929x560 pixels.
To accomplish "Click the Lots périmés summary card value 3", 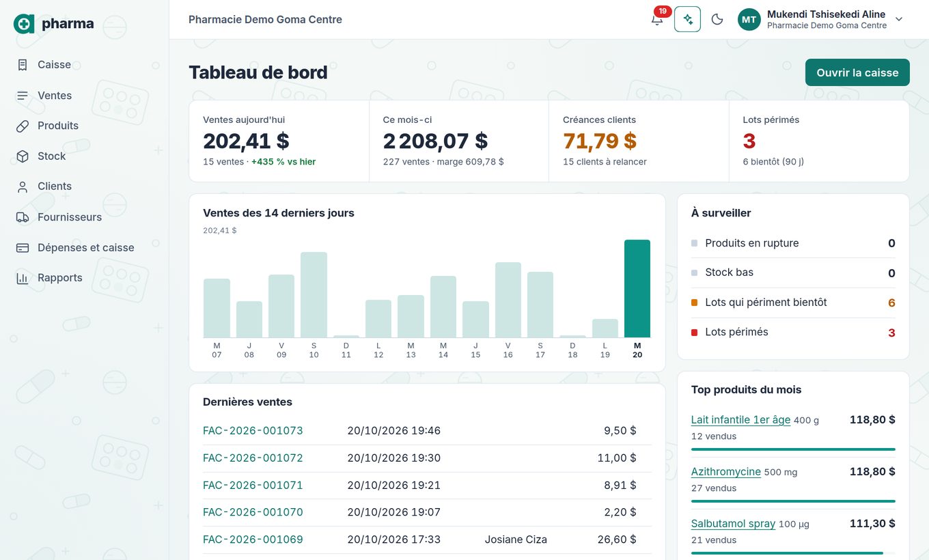I will tap(749, 141).
